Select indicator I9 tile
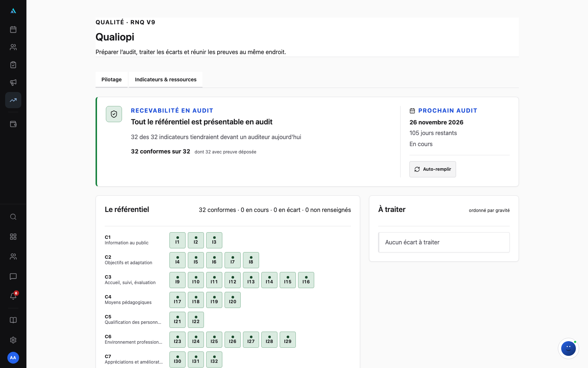Screen dimensions: 588x368 tap(178, 280)
